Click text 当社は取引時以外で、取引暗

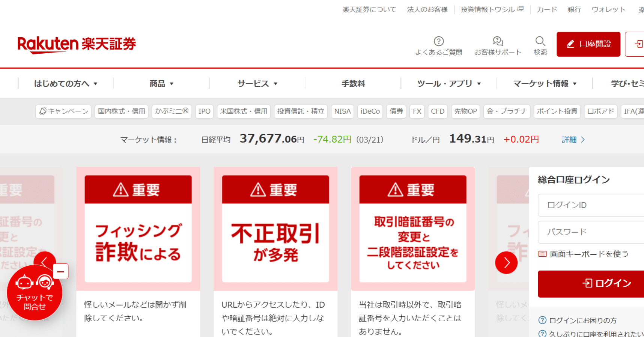point(410,305)
